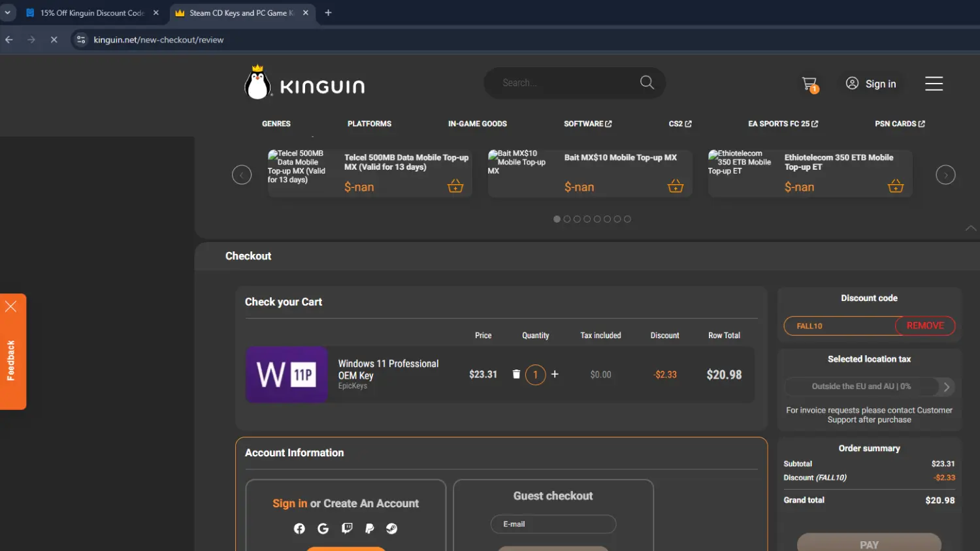Open the shopping cart icon
The width and height of the screenshot is (980, 551).
[809, 84]
